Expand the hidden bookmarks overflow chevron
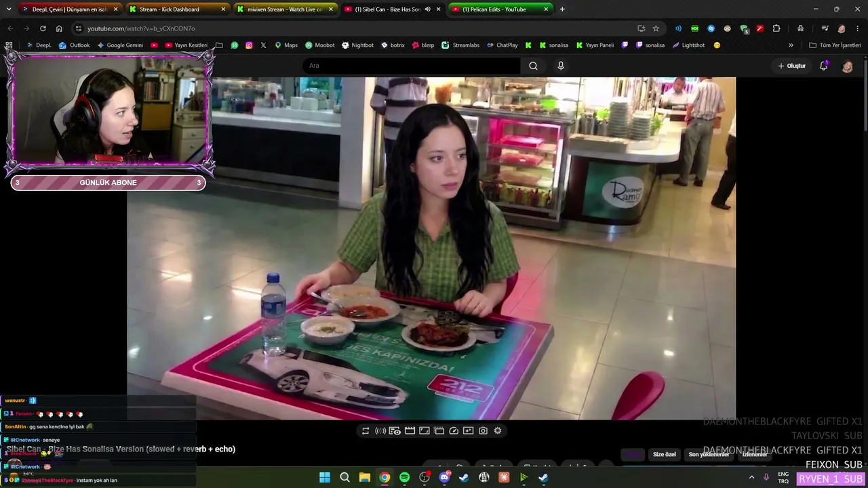Screen dimensions: 868x488 point(791,45)
